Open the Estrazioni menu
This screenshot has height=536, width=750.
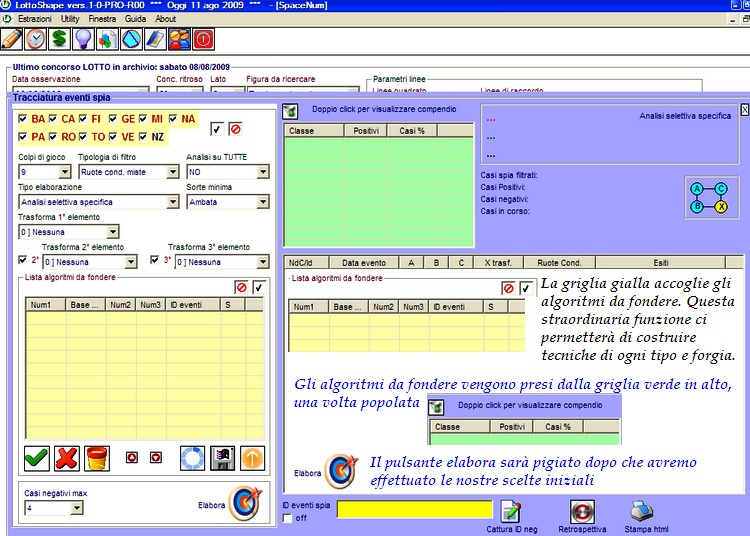[34, 19]
